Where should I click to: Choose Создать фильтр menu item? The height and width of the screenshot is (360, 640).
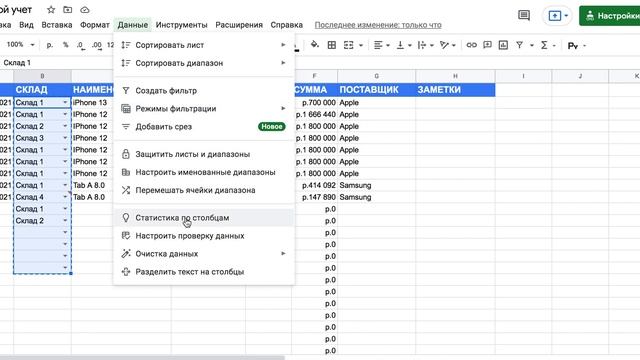click(204, 91)
